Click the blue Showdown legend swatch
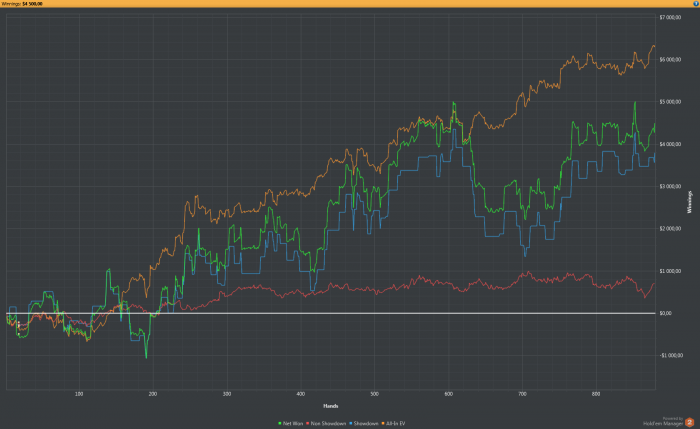This screenshot has height=429, width=700. pos(351,423)
